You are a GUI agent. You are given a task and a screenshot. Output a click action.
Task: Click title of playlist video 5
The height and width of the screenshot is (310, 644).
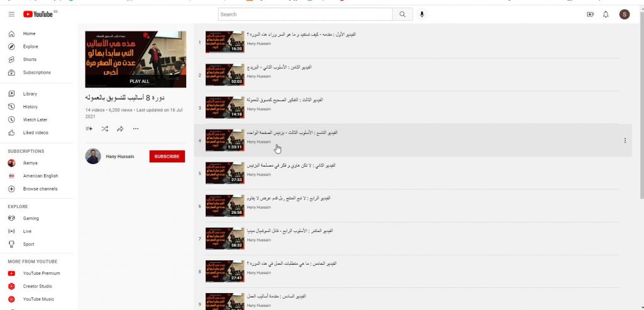[291, 165]
